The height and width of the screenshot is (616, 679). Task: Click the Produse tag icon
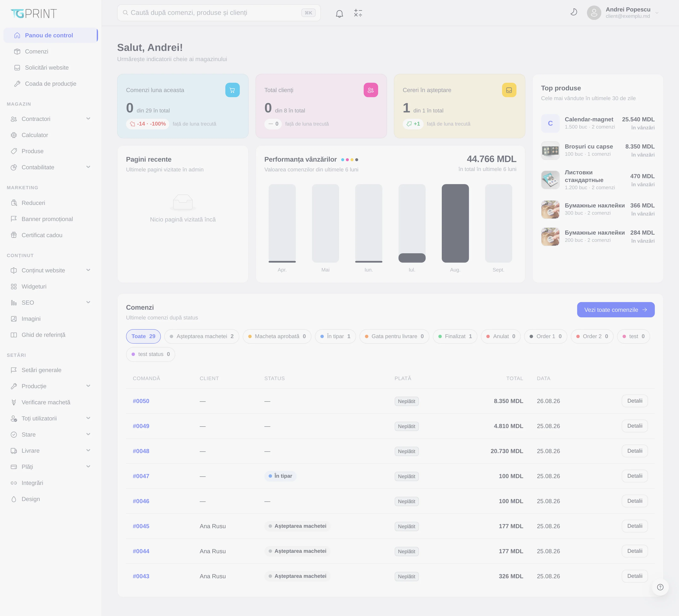(14, 151)
